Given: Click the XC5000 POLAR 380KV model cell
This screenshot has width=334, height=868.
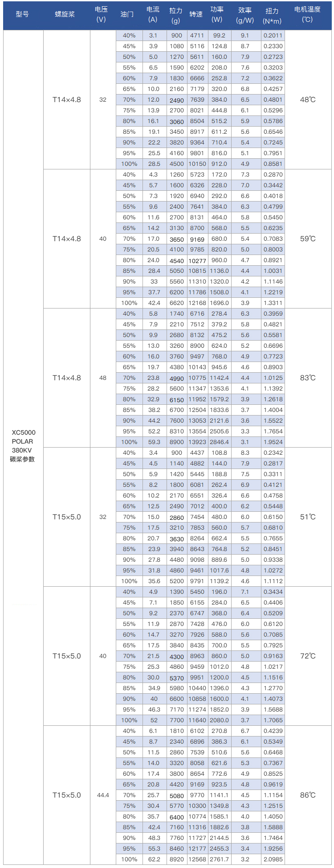Looking at the screenshot, I should tap(23, 445).
